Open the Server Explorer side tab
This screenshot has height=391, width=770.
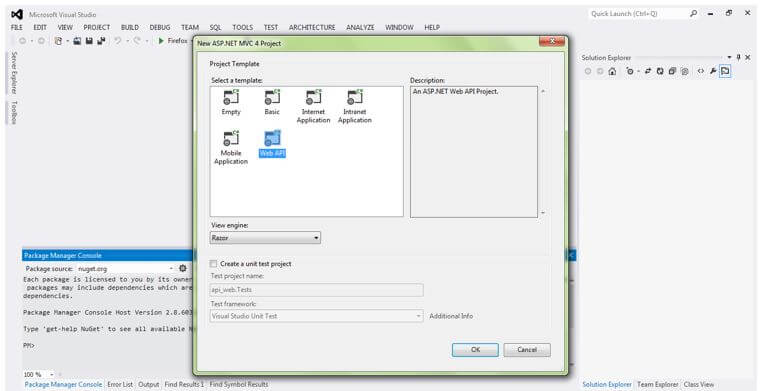tap(14, 73)
